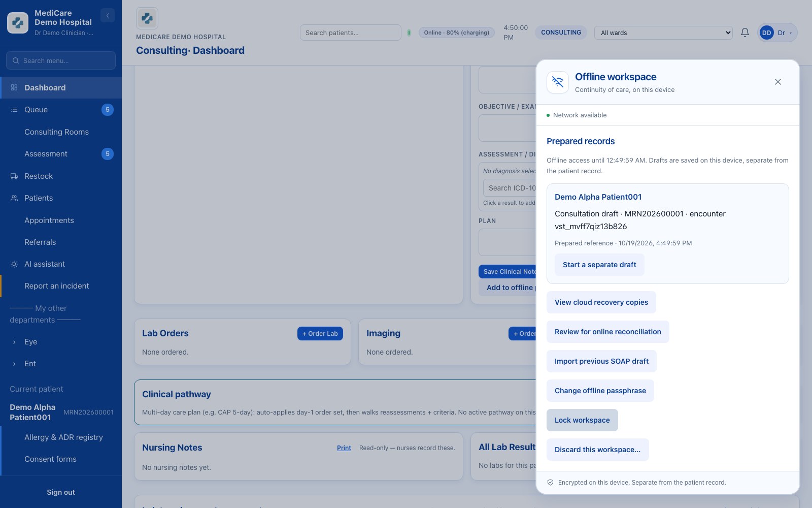This screenshot has width=812, height=508.
Task: Collapse the sidebar with chevron button
Action: pyautogui.click(x=108, y=16)
